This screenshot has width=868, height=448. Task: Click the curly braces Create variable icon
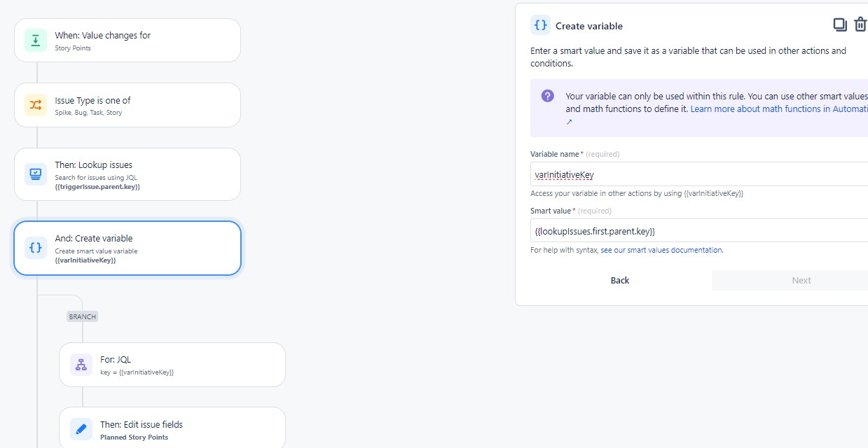tap(35, 247)
